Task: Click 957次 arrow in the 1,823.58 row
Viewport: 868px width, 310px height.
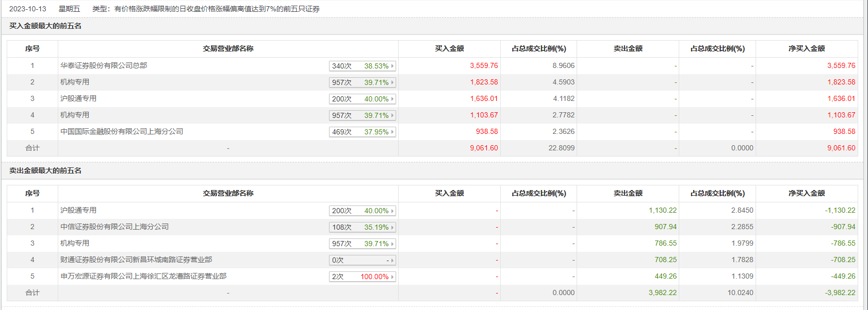Action: point(392,82)
